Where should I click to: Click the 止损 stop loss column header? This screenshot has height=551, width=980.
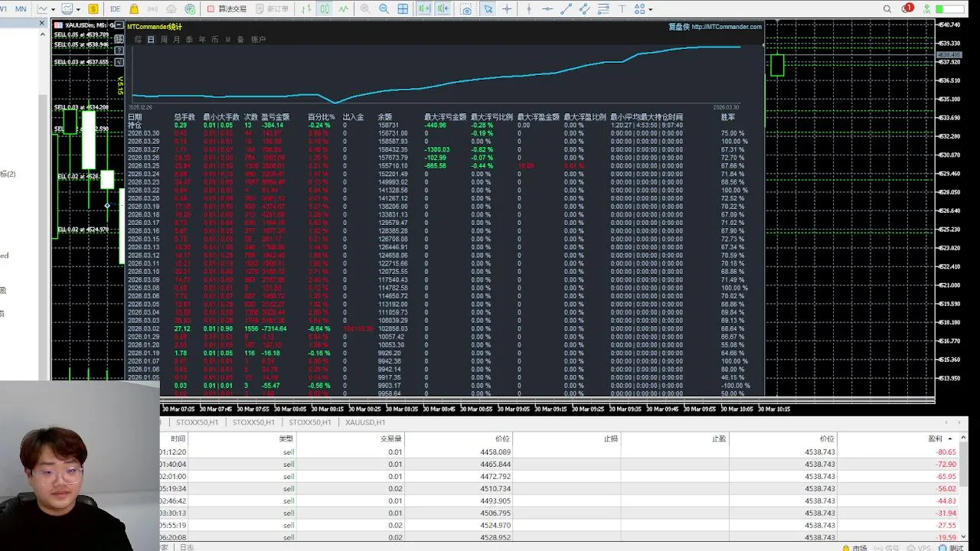coord(610,439)
